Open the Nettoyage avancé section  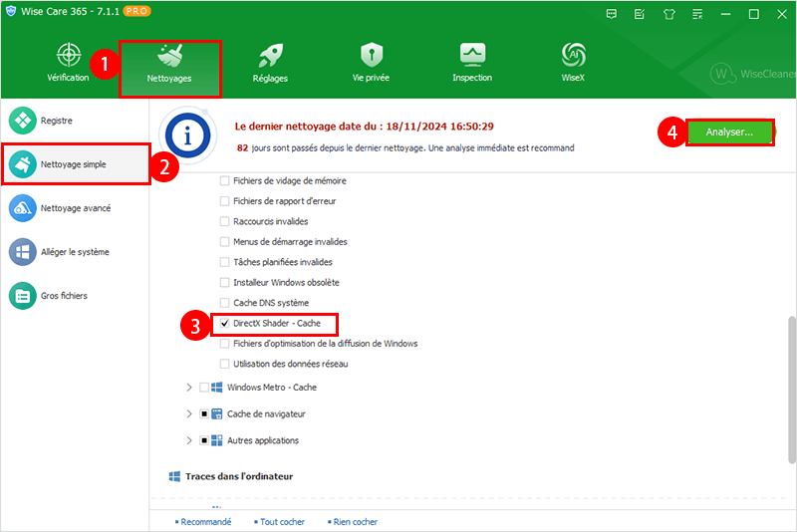[75, 208]
